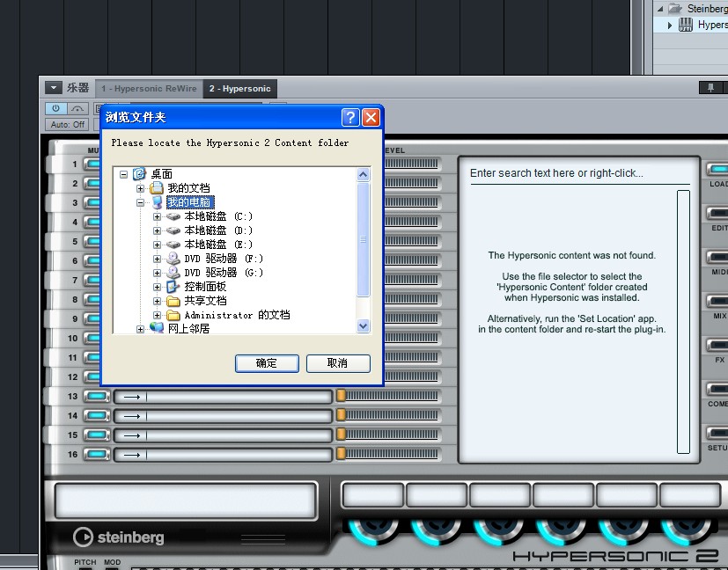Click the Hypersonic instrument icon in browser

click(x=685, y=25)
